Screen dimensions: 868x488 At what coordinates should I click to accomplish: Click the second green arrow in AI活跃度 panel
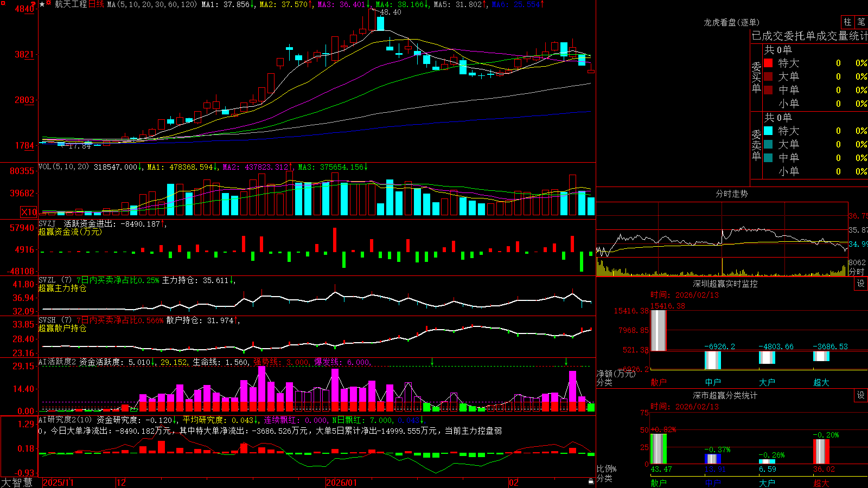coord(566,362)
